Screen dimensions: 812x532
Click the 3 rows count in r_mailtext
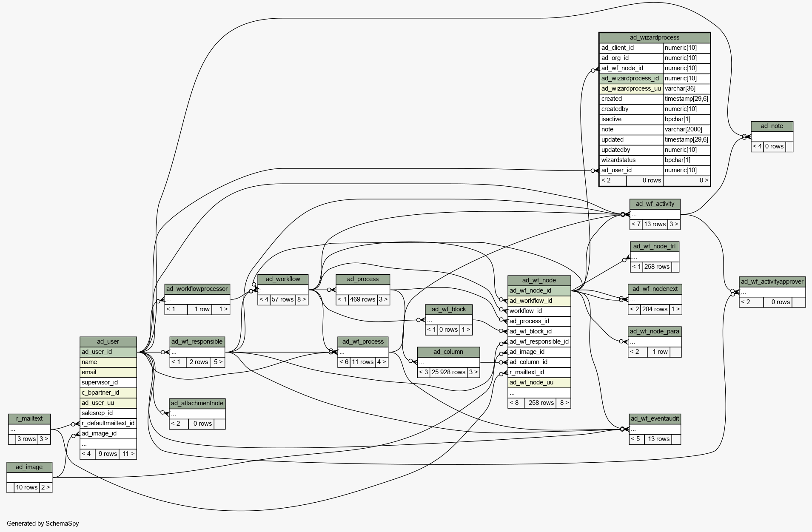[26, 439]
